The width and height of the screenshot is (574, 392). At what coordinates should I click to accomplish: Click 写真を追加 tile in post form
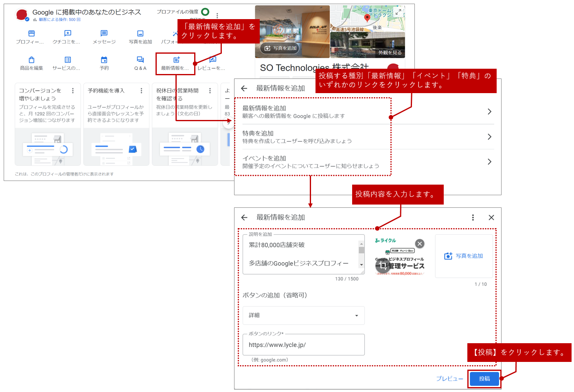click(x=464, y=256)
